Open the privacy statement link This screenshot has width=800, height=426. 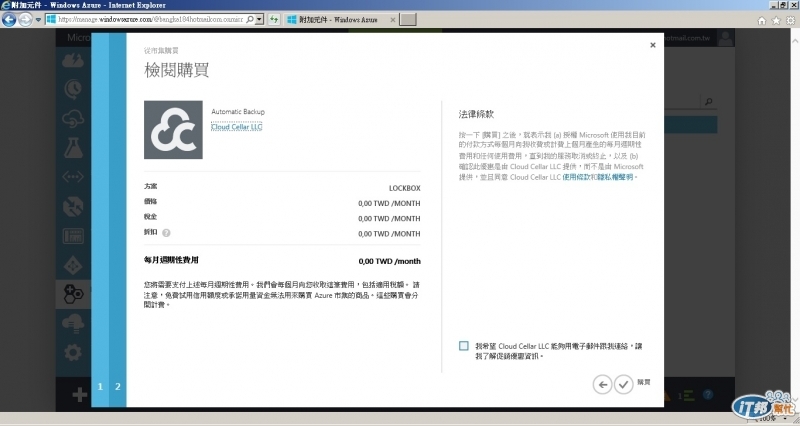coord(616,177)
